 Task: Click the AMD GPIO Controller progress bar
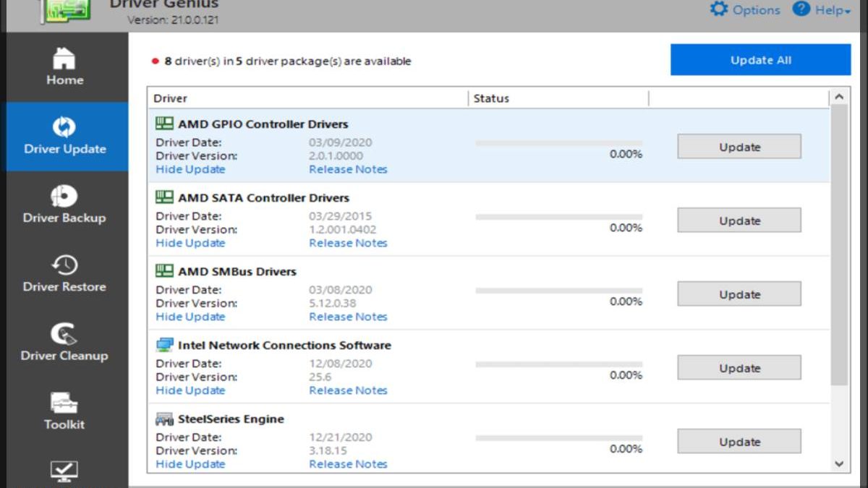tap(558, 143)
